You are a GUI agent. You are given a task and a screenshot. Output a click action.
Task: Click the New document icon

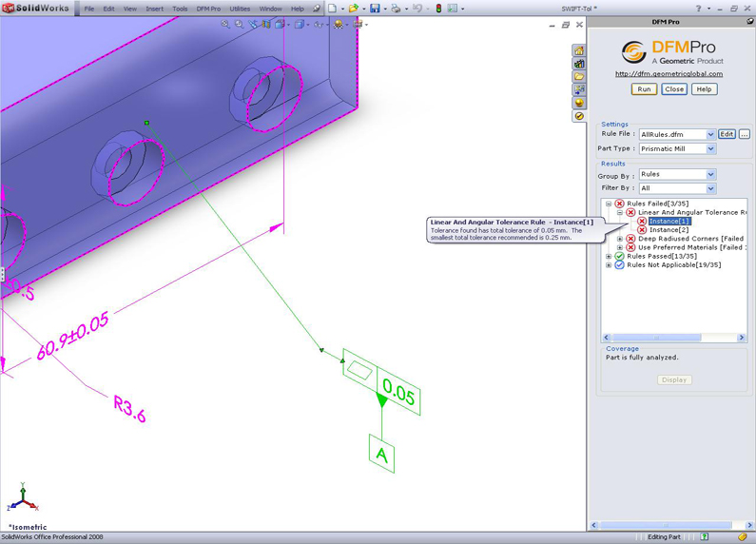pyautogui.click(x=332, y=9)
